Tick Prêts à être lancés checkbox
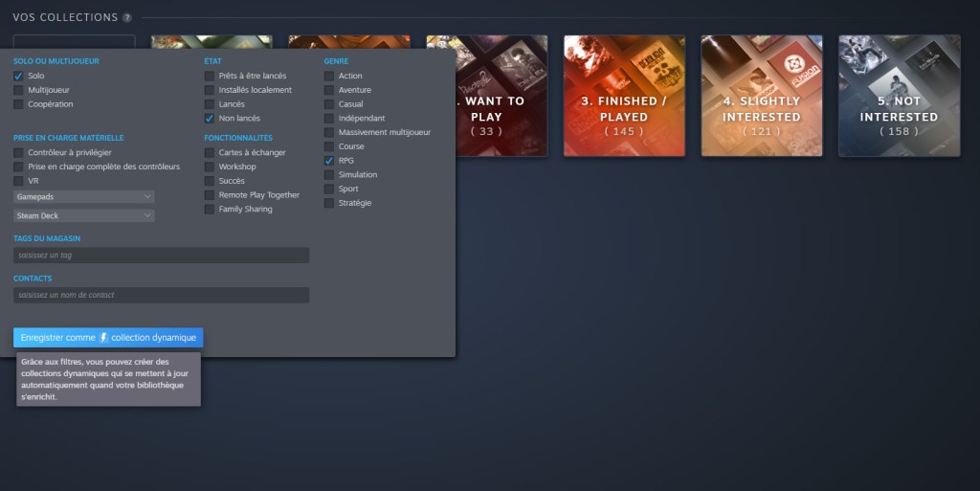This screenshot has height=491, width=980. tap(210, 76)
